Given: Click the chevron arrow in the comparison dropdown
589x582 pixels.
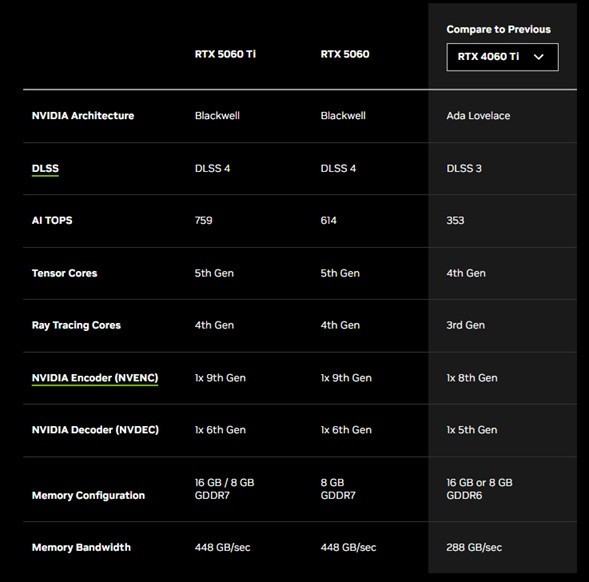Looking at the screenshot, I should click(539, 57).
